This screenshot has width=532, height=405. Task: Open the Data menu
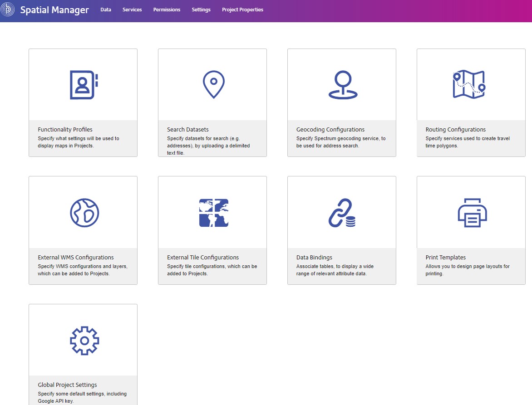[106, 10]
